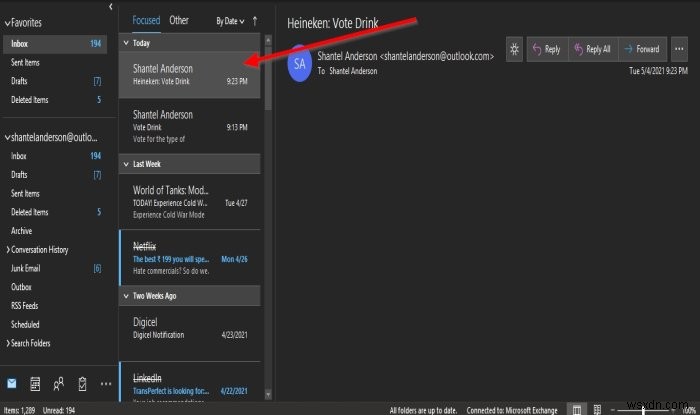Collapse the folder pane chevron
The height and width of the screenshot is (415, 700).
[x=111, y=7]
